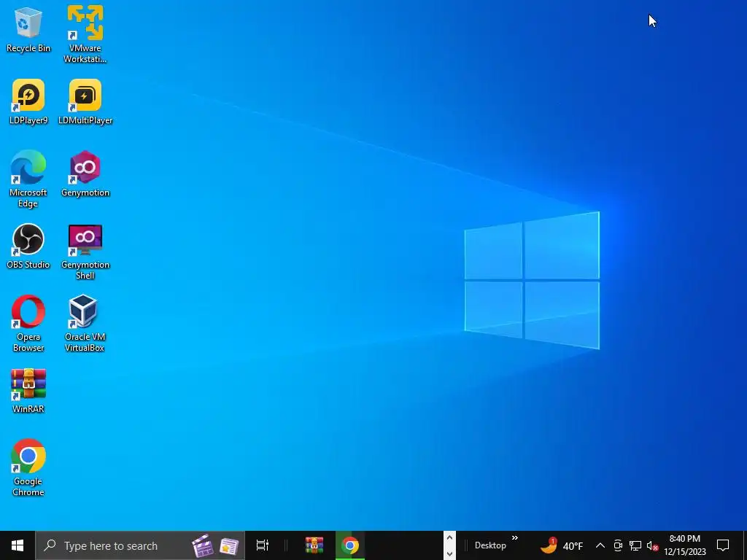747x560 pixels.
Task: Select the Google Chrome desktop shortcut
Action: tap(28, 467)
